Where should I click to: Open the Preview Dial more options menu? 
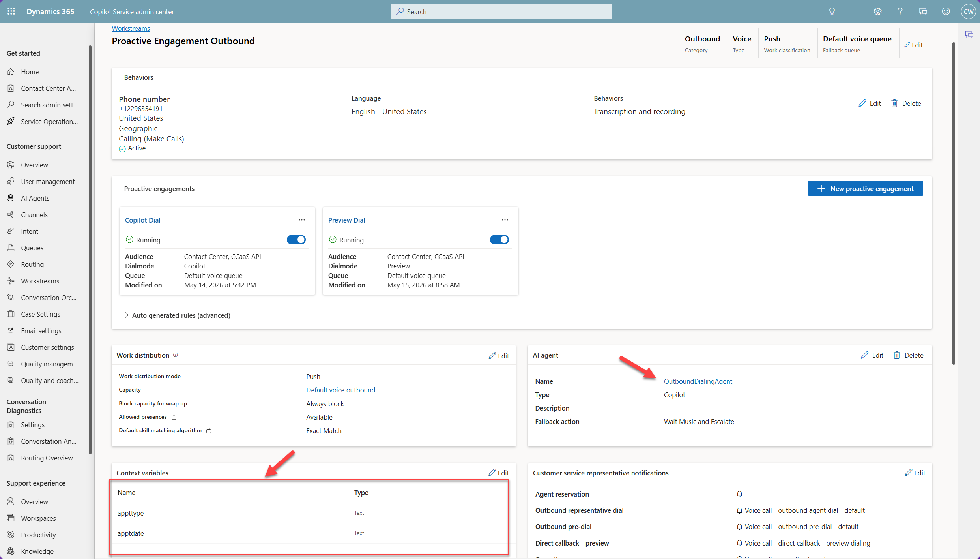coord(505,220)
